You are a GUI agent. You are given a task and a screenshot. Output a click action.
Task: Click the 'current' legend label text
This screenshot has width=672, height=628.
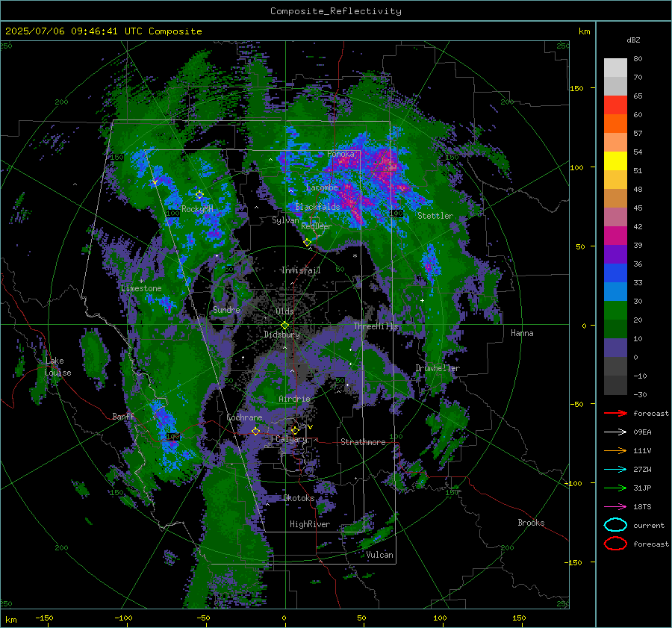click(x=649, y=526)
